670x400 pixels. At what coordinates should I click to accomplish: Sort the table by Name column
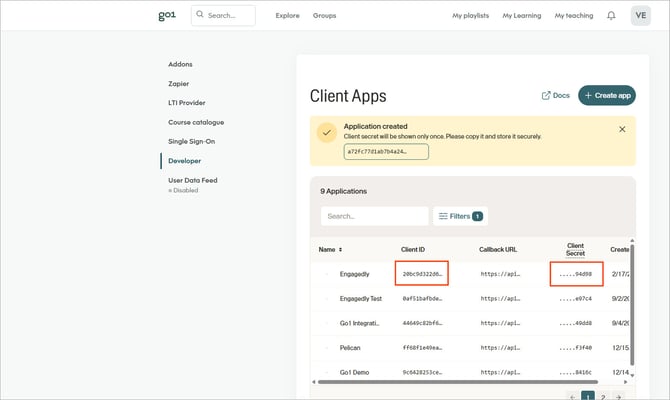click(331, 249)
